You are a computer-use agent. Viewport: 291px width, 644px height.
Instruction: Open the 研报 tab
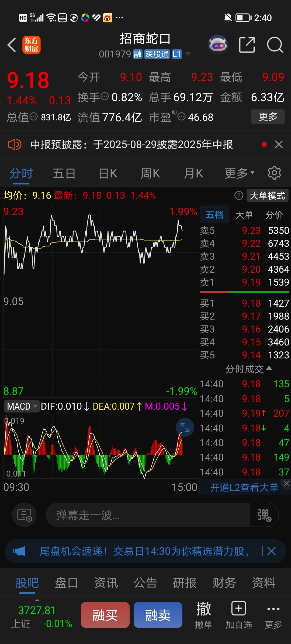(185, 583)
